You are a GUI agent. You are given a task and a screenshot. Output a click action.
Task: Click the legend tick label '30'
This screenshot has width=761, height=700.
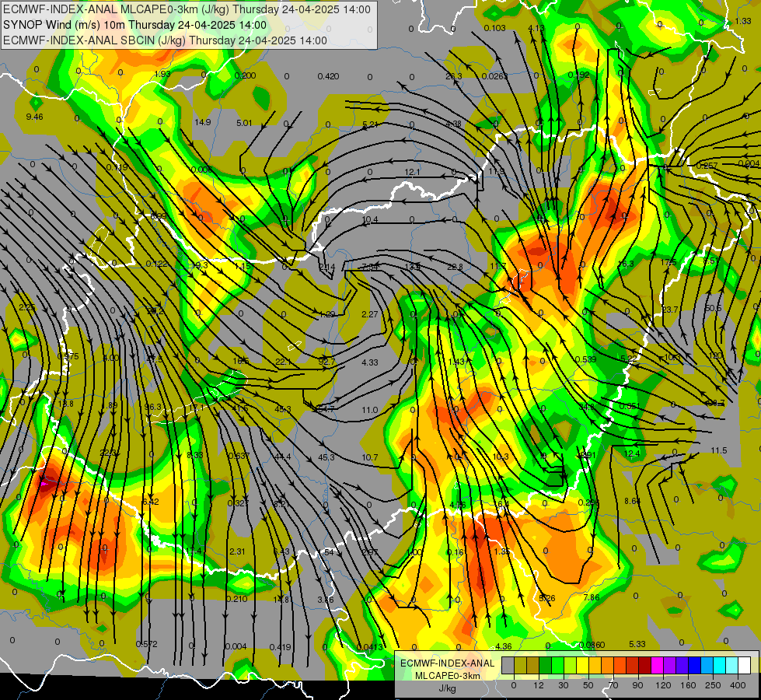[564, 685]
